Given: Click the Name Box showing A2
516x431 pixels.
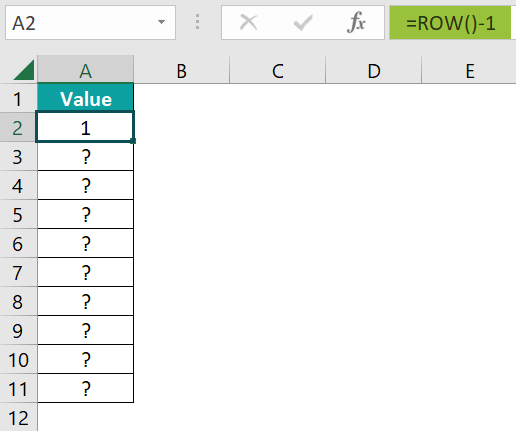Looking at the screenshot, I should click(x=90, y=23).
